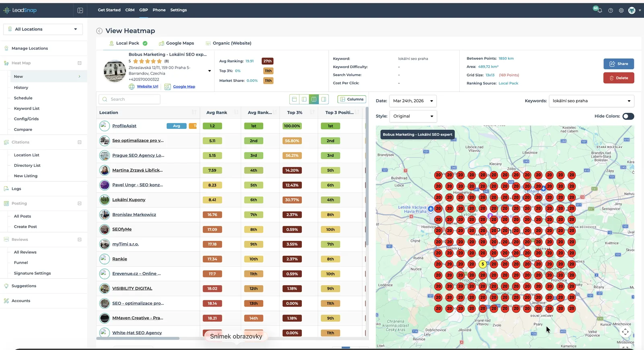This screenshot has width=644, height=350.
Task: Open Keywords dropdown lokální seo praha
Action: click(591, 101)
